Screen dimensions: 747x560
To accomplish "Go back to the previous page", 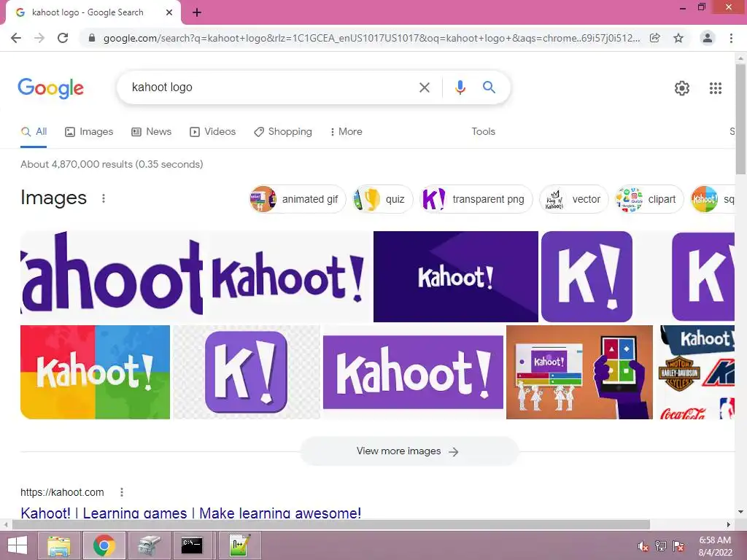I will (16, 38).
